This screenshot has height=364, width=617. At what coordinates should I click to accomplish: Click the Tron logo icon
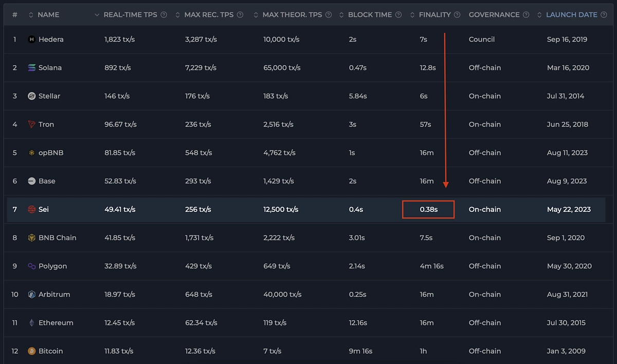pyautogui.click(x=31, y=124)
